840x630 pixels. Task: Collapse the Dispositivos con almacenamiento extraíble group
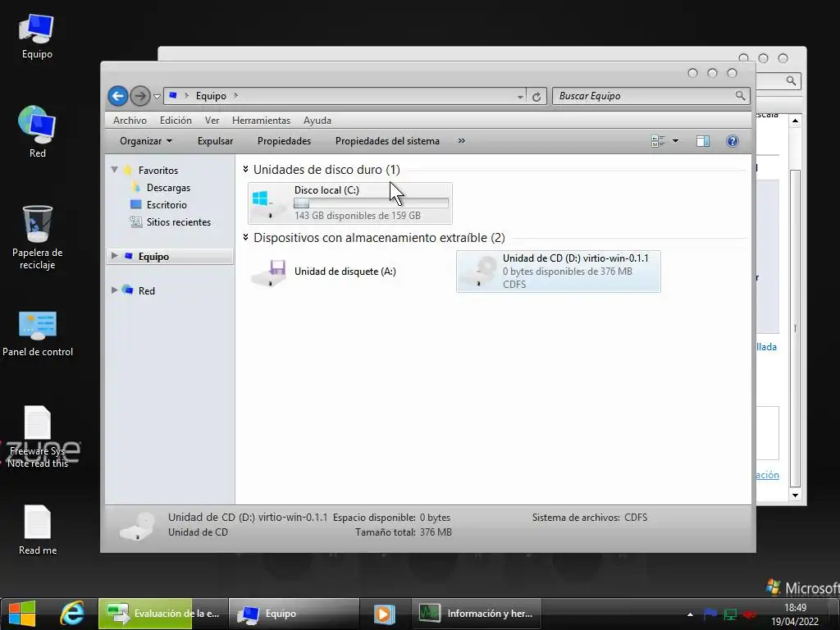[245, 237]
